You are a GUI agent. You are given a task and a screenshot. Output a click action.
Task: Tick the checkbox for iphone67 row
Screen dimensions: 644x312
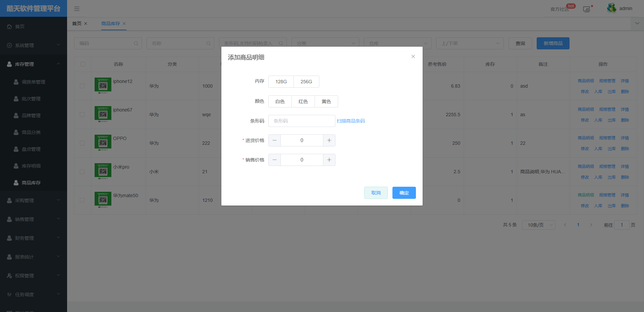pos(82,115)
